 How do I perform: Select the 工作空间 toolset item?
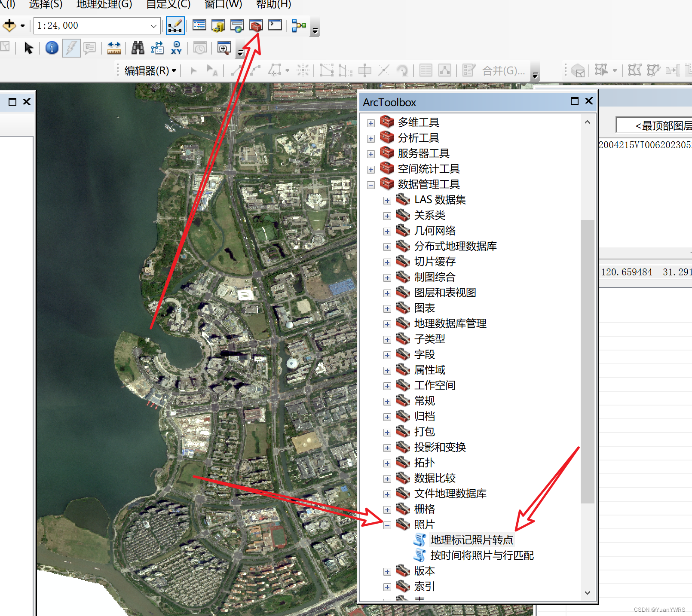click(435, 385)
